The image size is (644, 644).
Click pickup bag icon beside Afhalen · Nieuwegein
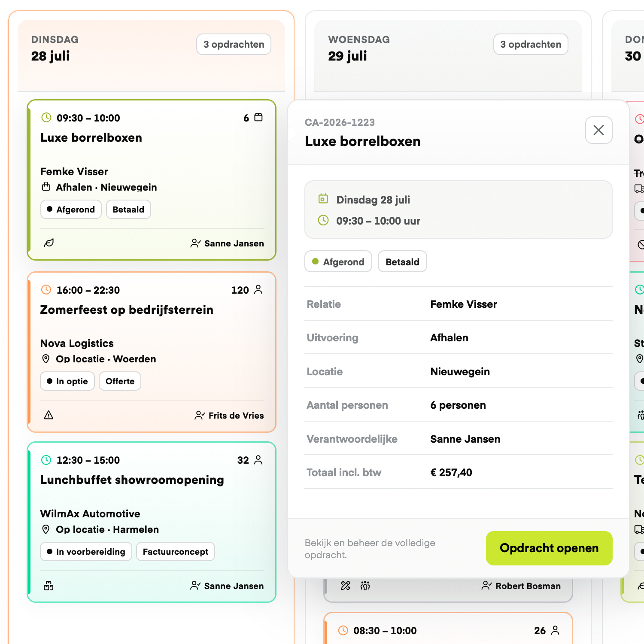pyautogui.click(x=46, y=187)
